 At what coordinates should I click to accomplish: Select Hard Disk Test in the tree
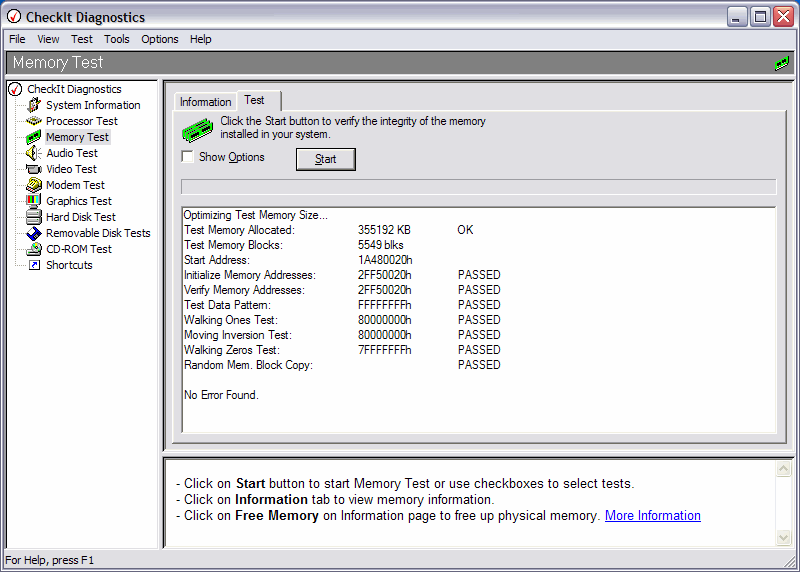(81, 217)
